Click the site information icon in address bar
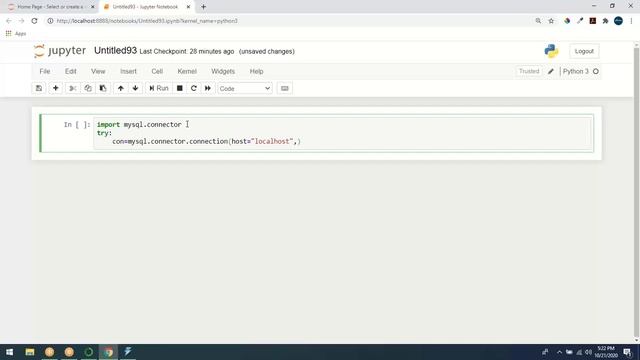The image size is (640, 360). click(x=50, y=21)
